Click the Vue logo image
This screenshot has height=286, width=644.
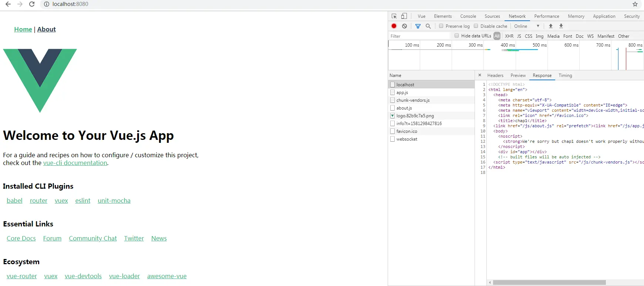coord(40,81)
